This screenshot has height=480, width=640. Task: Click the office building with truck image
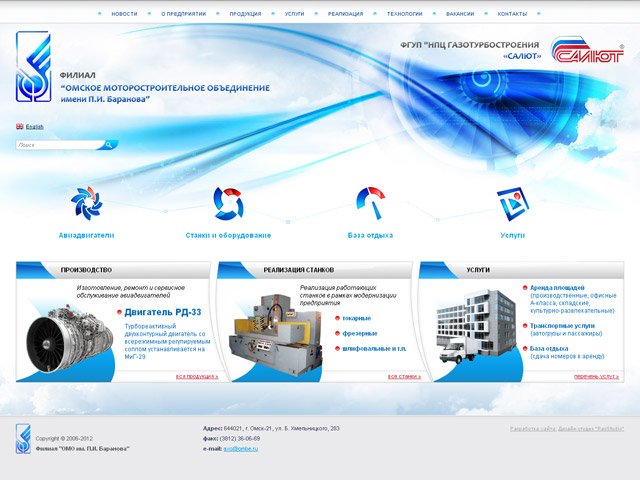(476, 327)
